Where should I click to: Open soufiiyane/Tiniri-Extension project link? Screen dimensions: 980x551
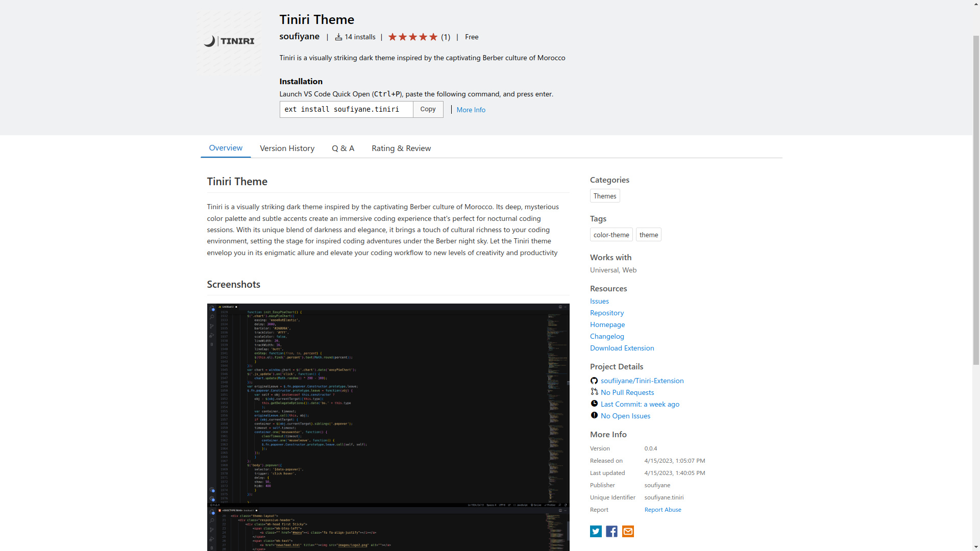[642, 381]
